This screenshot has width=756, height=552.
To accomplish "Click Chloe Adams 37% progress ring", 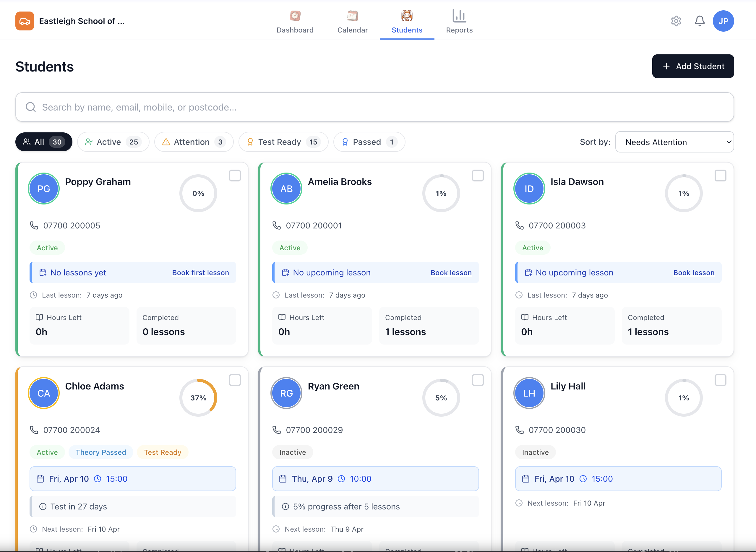I will click(198, 398).
